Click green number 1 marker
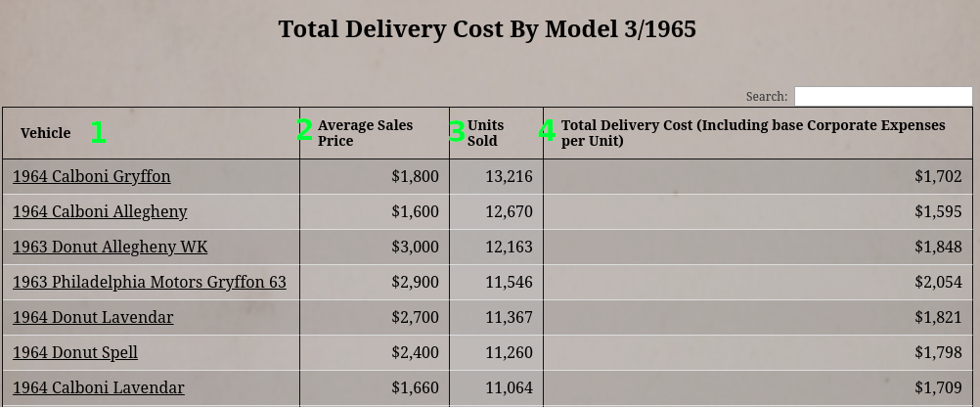 pyautogui.click(x=98, y=132)
